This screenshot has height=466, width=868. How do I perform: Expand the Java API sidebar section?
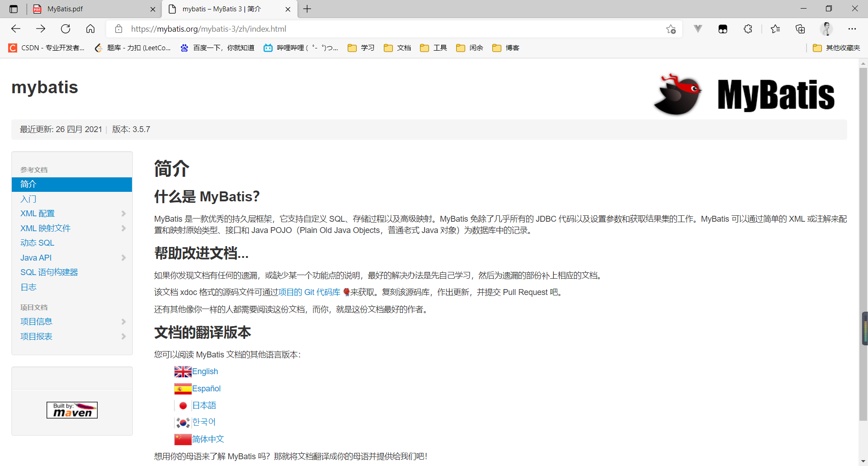tap(123, 257)
